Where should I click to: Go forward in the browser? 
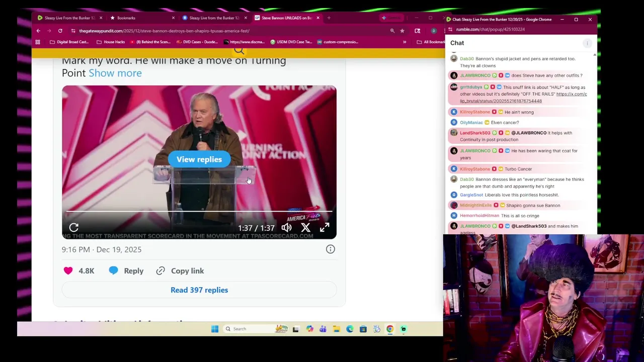click(49, 31)
